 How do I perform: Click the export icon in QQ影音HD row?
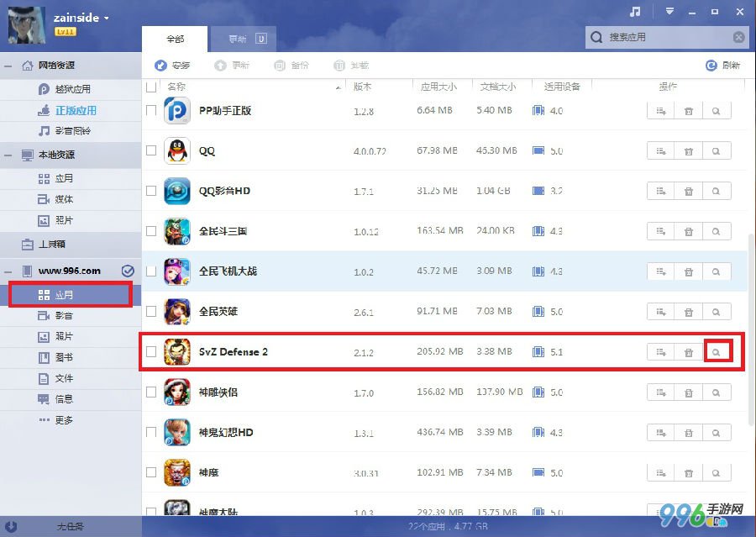[x=660, y=191]
